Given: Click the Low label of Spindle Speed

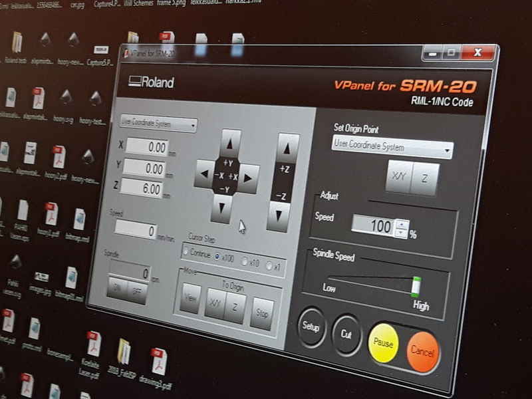Looking at the screenshot, I should tap(329, 288).
